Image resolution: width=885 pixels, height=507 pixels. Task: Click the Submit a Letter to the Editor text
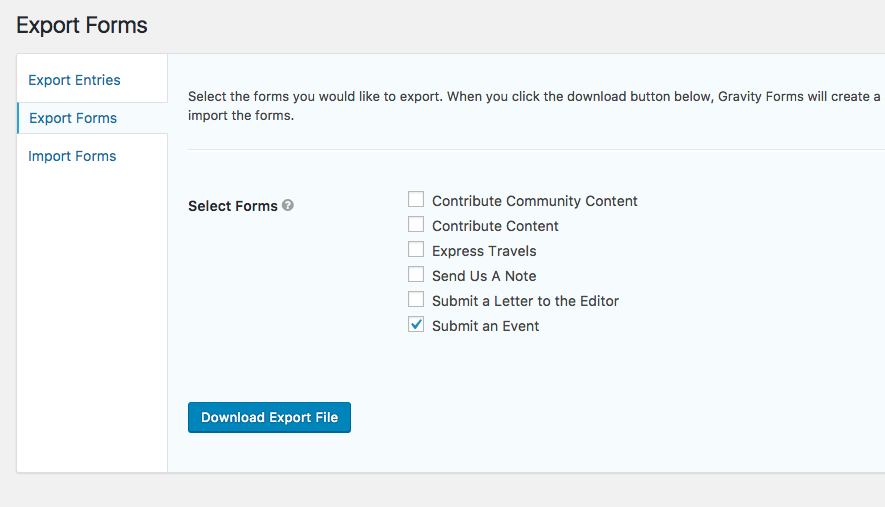pos(525,301)
